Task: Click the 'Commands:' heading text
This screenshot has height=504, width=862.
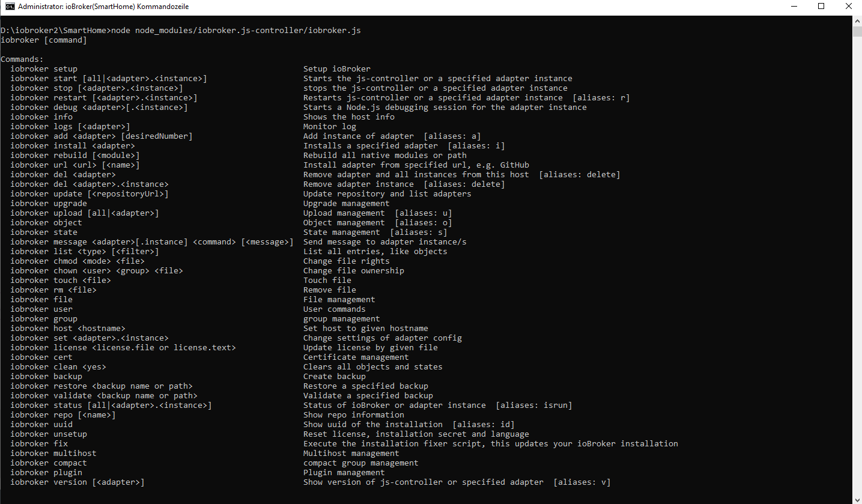Action: tap(22, 59)
